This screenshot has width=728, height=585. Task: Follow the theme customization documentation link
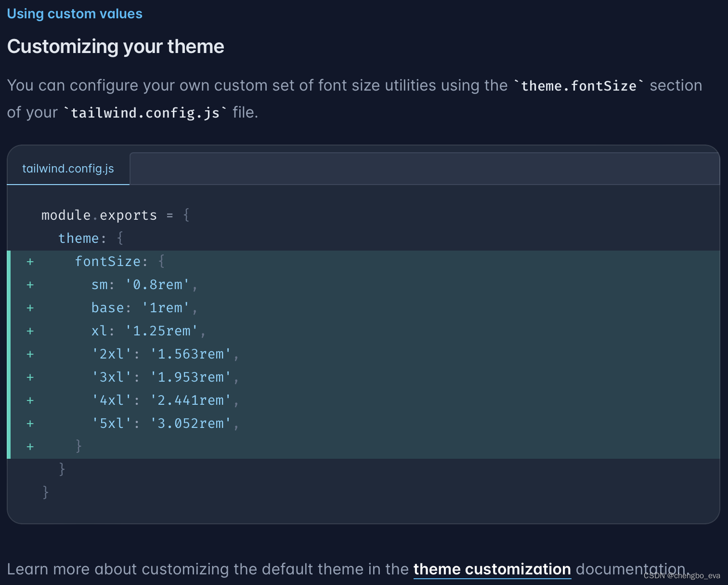pos(492,569)
